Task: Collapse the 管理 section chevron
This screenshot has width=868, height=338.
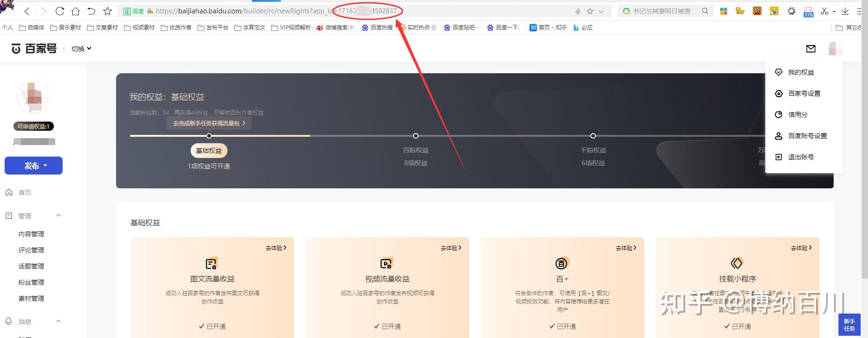Action: pos(58,216)
